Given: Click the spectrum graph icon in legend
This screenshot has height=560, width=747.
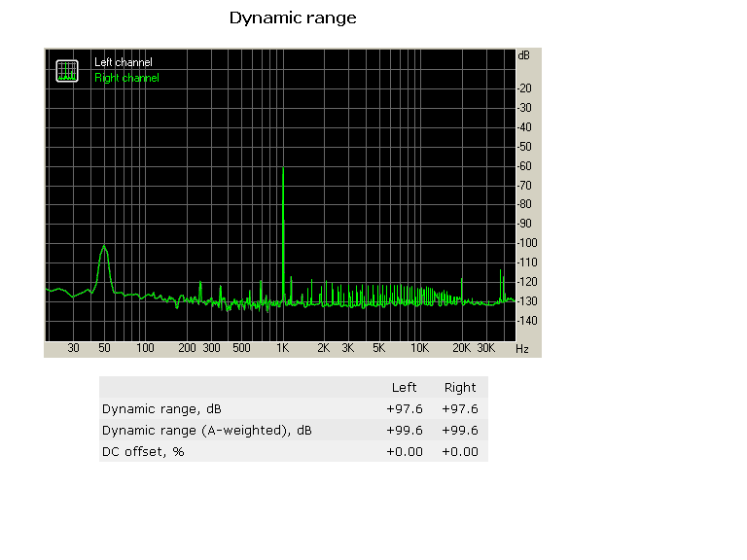Looking at the screenshot, I should pos(67,71).
